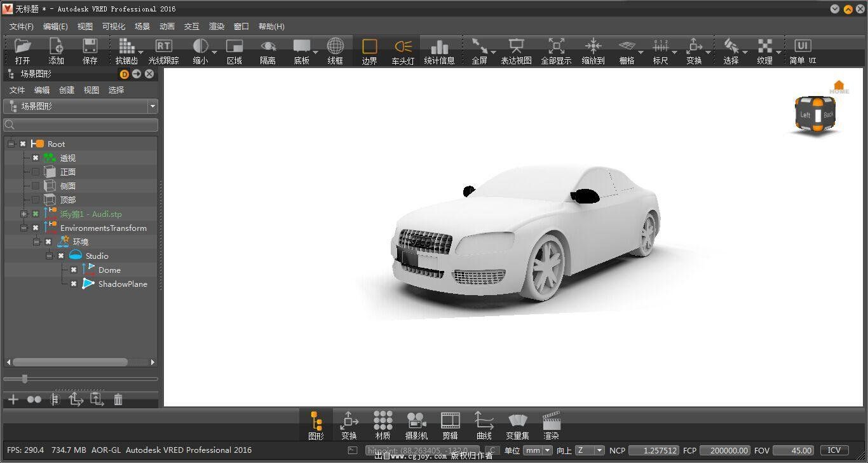Click the plus add-node icon in scenegraph
868x463 pixels.
(13, 399)
